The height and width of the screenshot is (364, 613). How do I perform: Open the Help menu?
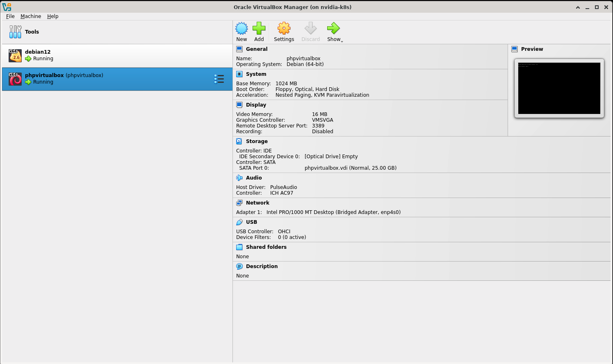pyautogui.click(x=53, y=16)
